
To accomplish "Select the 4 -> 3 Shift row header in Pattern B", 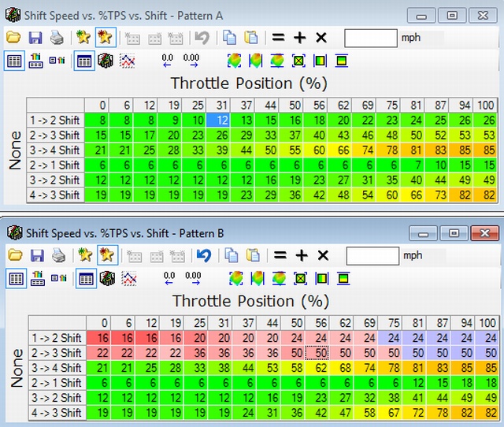I will (x=54, y=413).
